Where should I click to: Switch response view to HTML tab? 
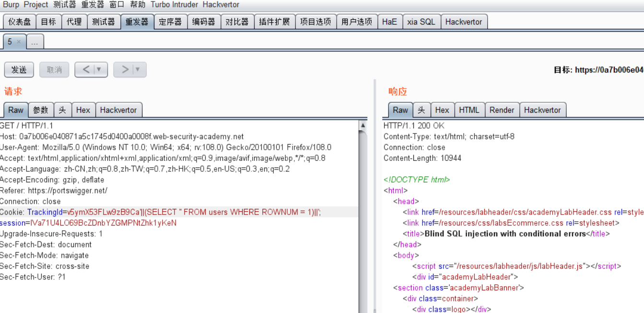tap(469, 110)
